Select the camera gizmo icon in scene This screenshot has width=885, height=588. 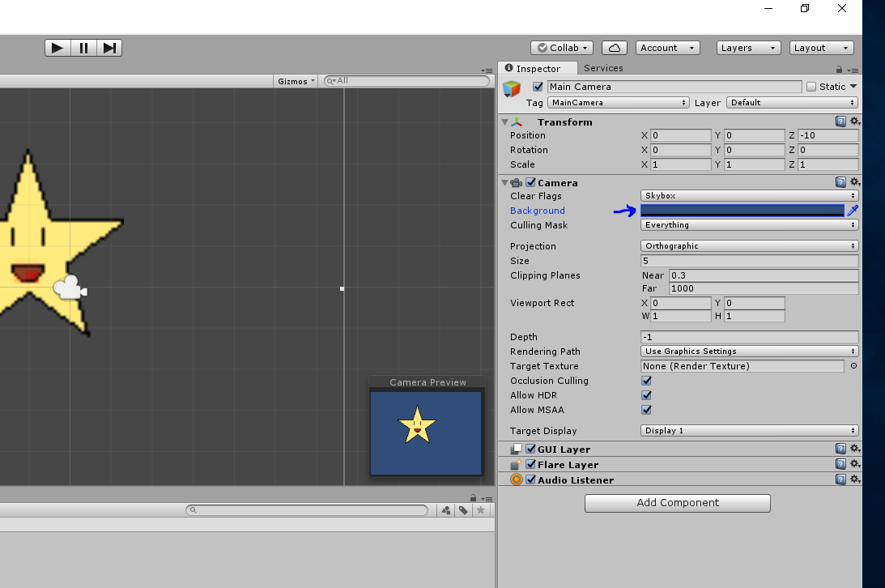pos(70,288)
